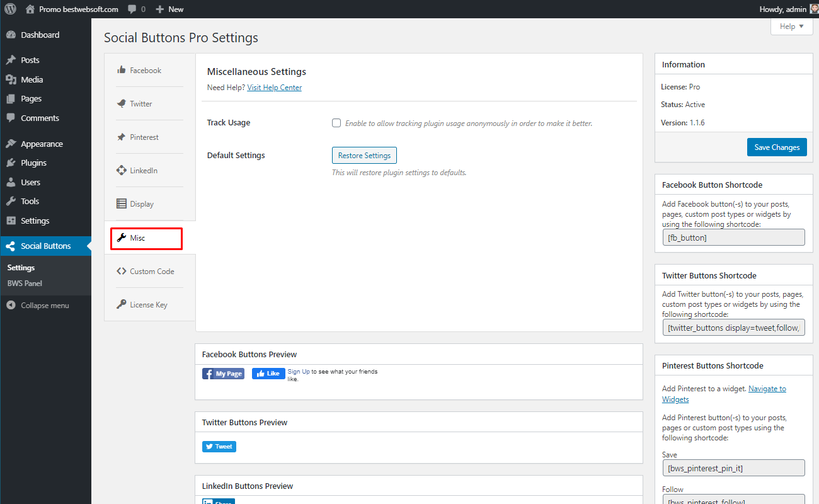Open the Visit Help Center link
This screenshot has width=819, height=504.
[x=274, y=88]
